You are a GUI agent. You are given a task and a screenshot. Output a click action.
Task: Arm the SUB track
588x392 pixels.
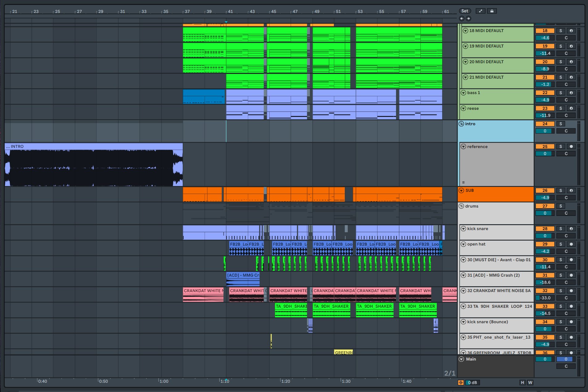pyautogui.click(x=571, y=190)
